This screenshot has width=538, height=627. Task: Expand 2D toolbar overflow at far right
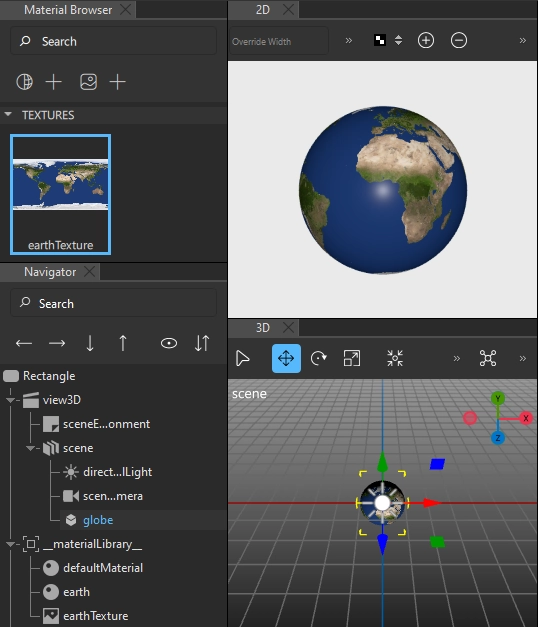click(x=523, y=40)
